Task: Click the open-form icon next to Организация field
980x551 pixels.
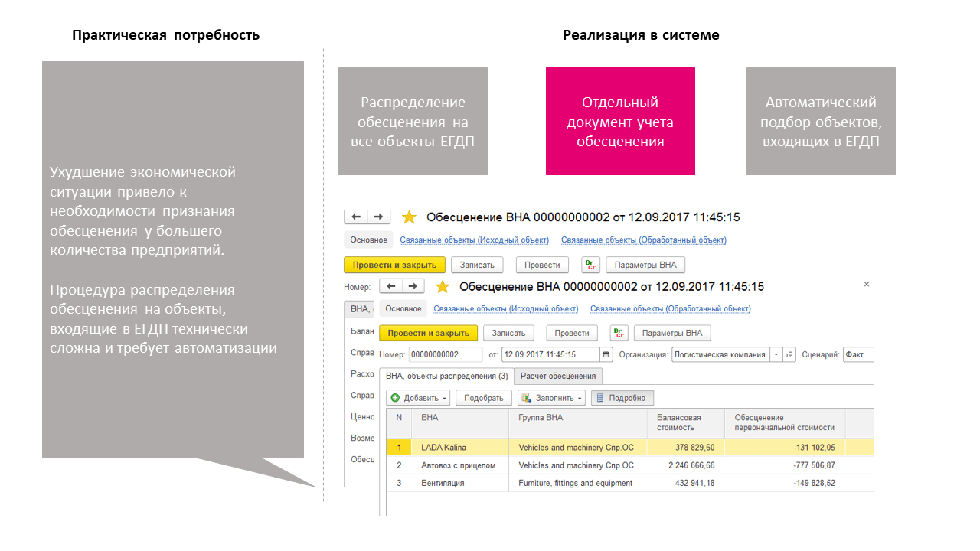Action: click(789, 354)
